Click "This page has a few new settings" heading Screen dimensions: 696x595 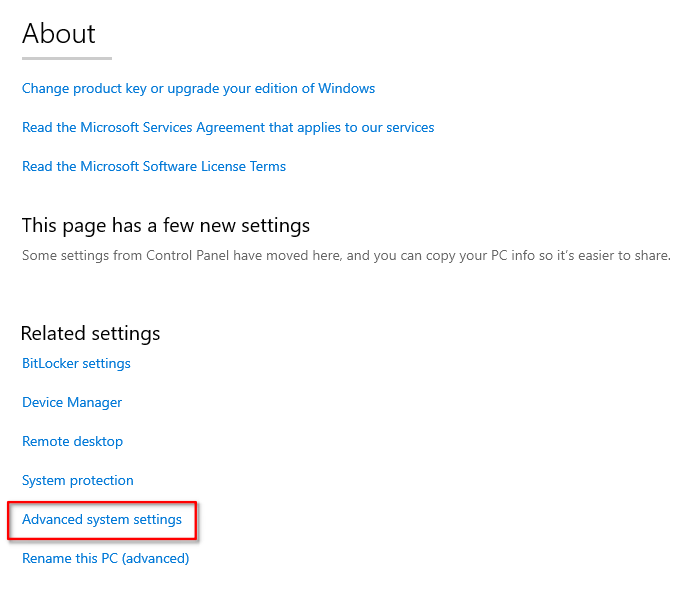click(166, 226)
